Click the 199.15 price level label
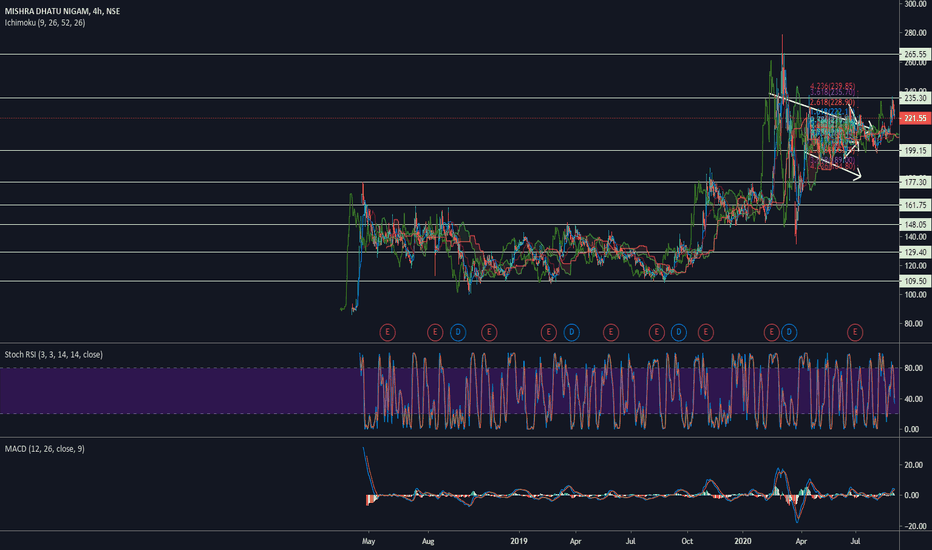This screenshot has width=932, height=550. pos(915,151)
